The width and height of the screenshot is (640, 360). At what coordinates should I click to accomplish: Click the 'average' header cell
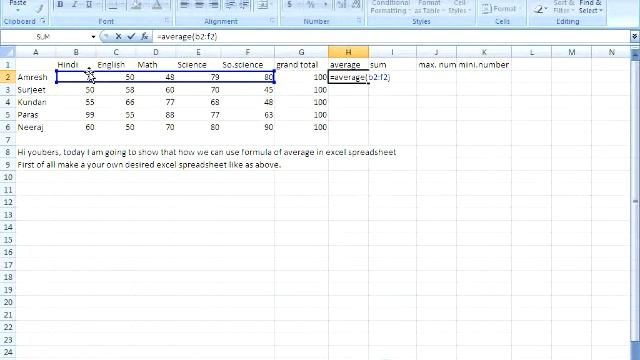pos(348,64)
